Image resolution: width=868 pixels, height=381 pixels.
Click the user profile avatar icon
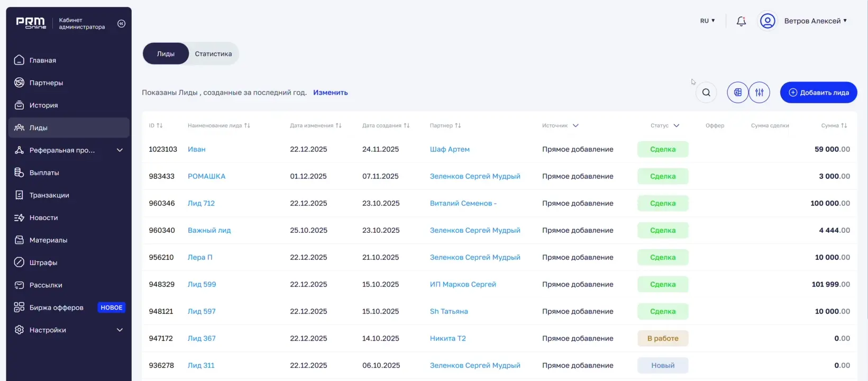tap(767, 21)
